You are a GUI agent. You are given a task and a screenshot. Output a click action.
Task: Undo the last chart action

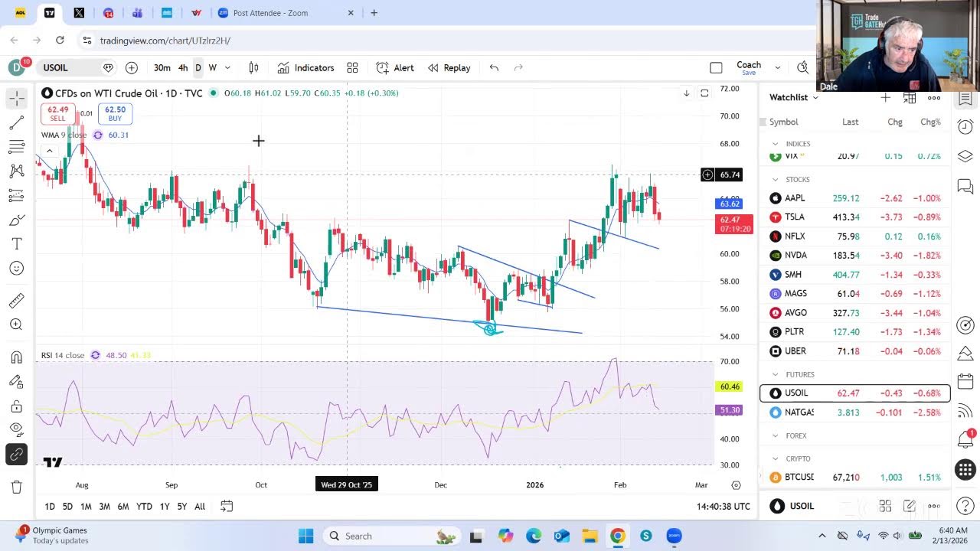[494, 67]
